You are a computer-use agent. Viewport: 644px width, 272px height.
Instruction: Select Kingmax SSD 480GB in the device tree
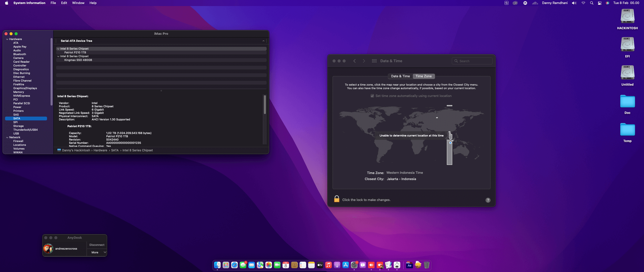(x=78, y=60)
